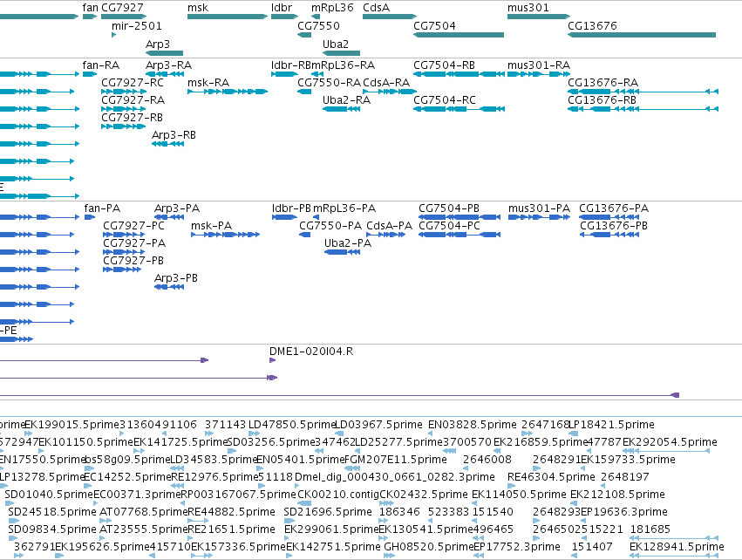Image resolution: width=742 pixels, height=560 pixels.
Task: Select the CG7504-RB transcript label
Action: (x=444, y=65)
